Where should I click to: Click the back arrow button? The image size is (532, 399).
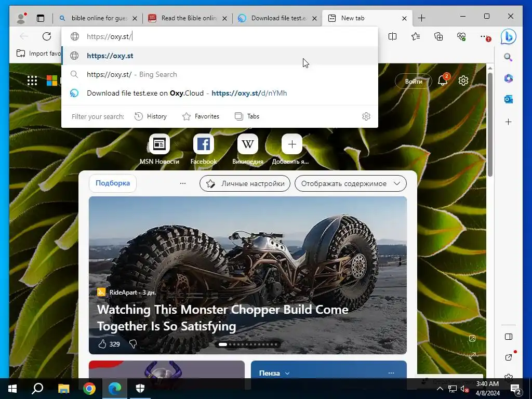[x=24, y=36]
